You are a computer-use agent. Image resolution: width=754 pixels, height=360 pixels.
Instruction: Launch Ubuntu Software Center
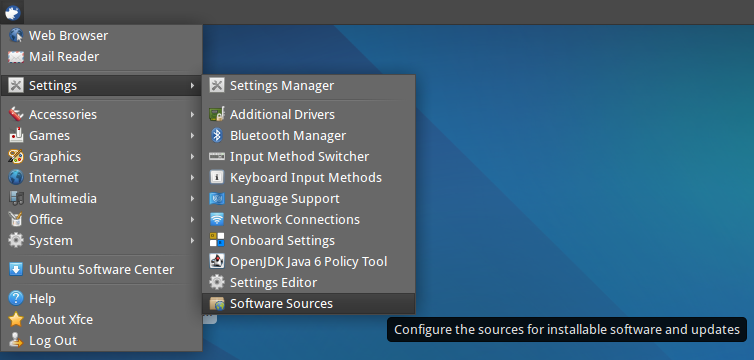[x=101, y=270]
